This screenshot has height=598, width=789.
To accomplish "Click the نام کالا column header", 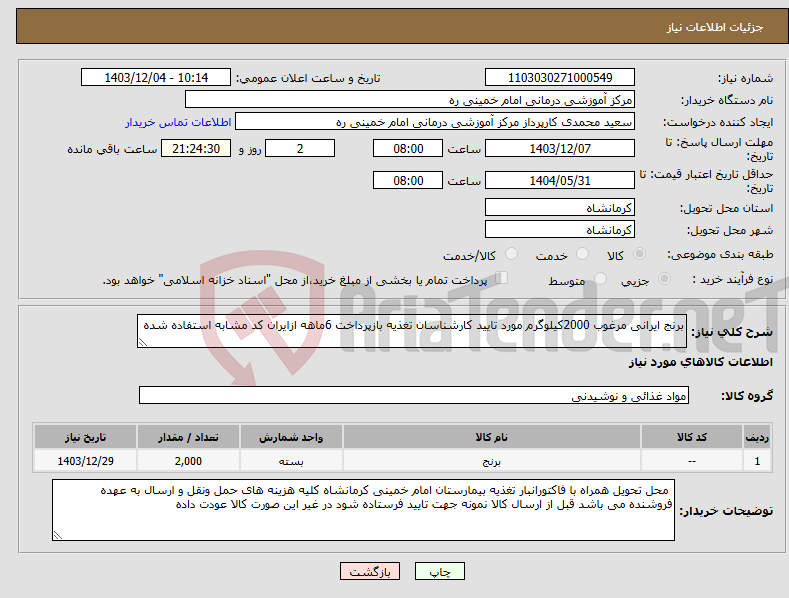I will [x=492, y=437].
